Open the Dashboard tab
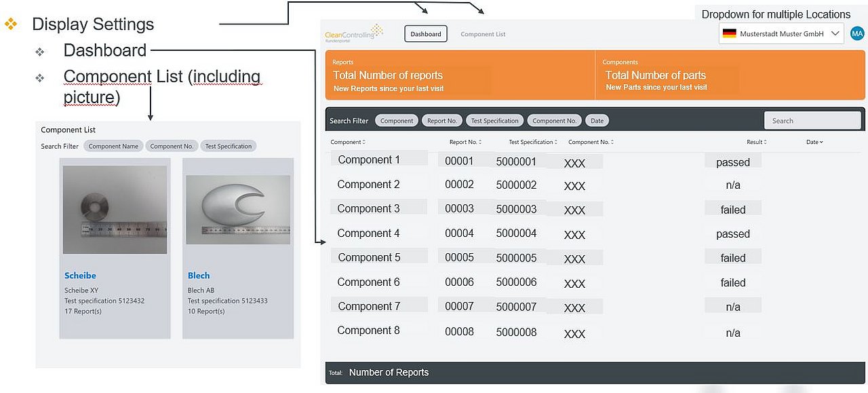 [x=426, y=34]
